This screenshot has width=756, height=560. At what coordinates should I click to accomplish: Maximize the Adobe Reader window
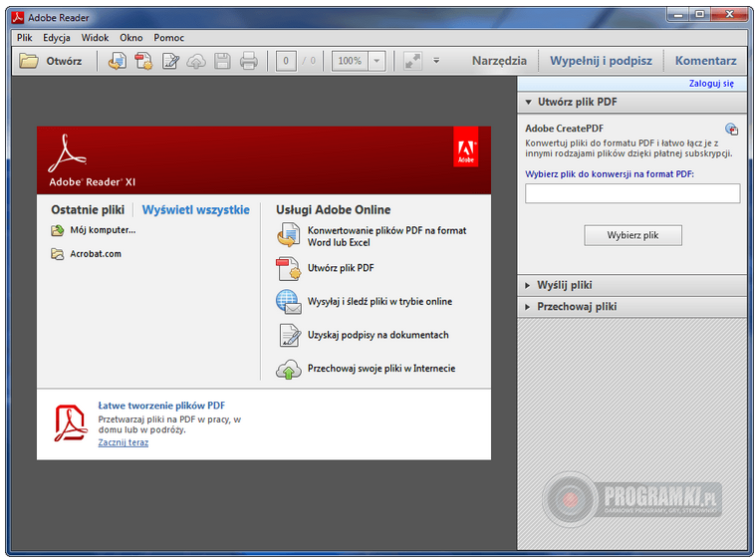699,15
